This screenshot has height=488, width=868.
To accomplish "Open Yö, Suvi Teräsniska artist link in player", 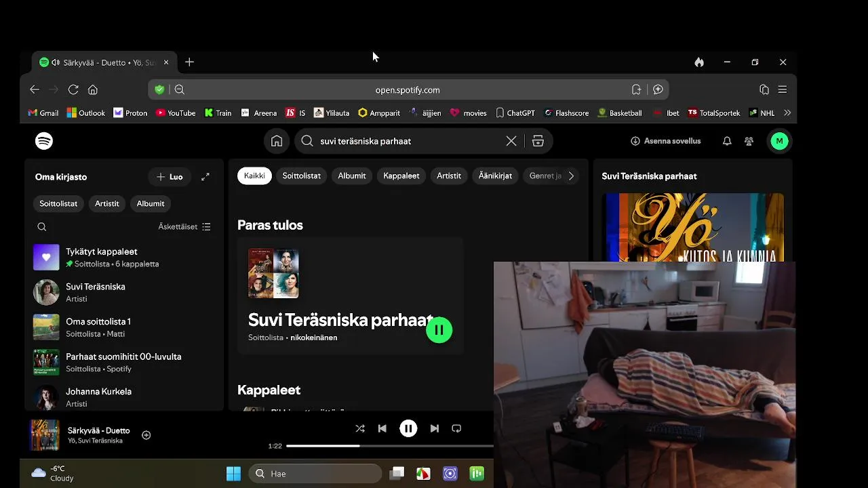I will click(95, 441).
